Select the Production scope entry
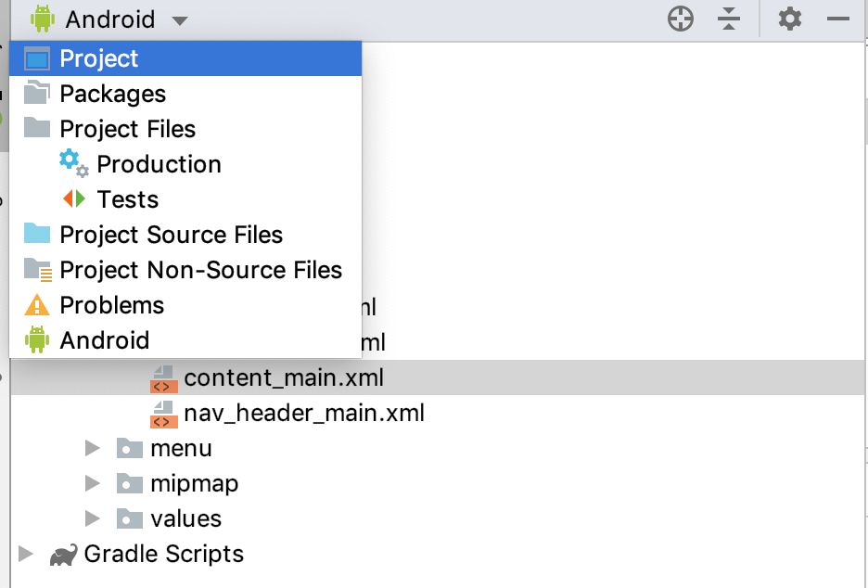868x588 pixels. coord(159,165)
